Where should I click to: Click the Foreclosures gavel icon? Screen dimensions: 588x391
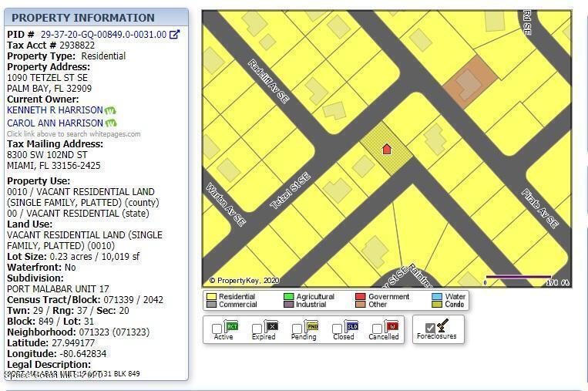pos(442,326)
